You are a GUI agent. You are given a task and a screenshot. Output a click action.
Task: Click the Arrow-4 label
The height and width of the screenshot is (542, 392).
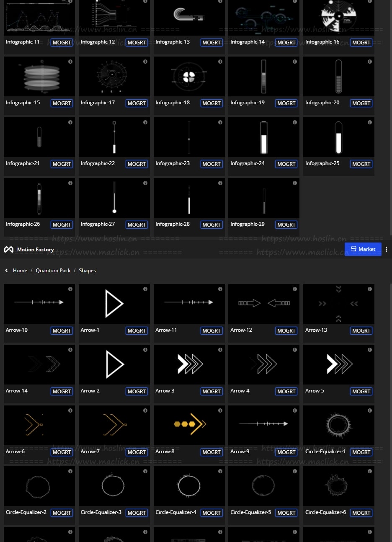pyautogui.click(x=240, y=391)
